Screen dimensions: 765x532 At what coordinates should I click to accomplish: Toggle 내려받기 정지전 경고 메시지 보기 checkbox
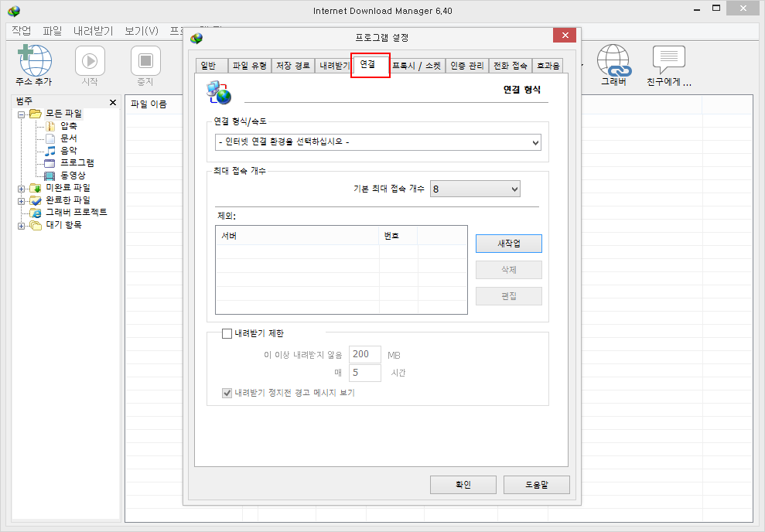tap(227, 393)
